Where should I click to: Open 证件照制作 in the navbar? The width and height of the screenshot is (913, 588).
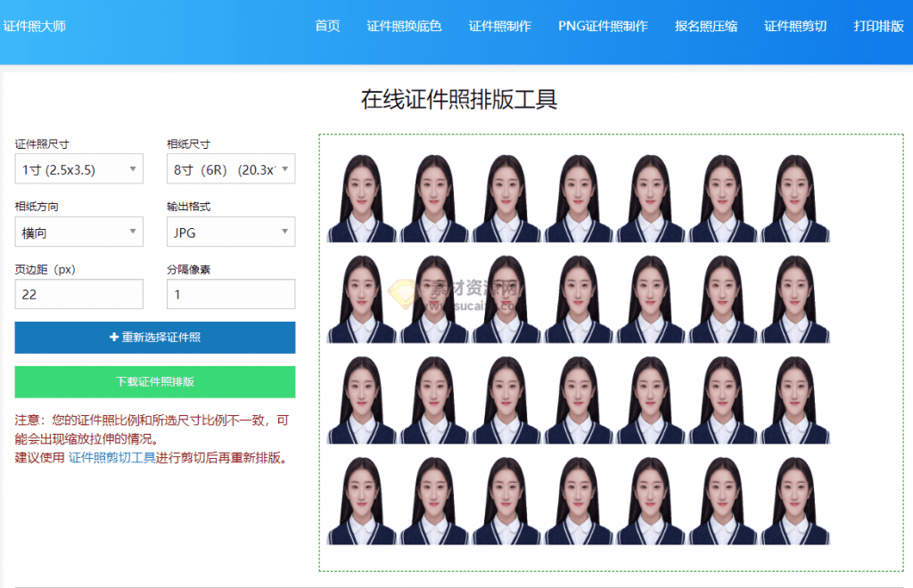[x=499, y=26]
